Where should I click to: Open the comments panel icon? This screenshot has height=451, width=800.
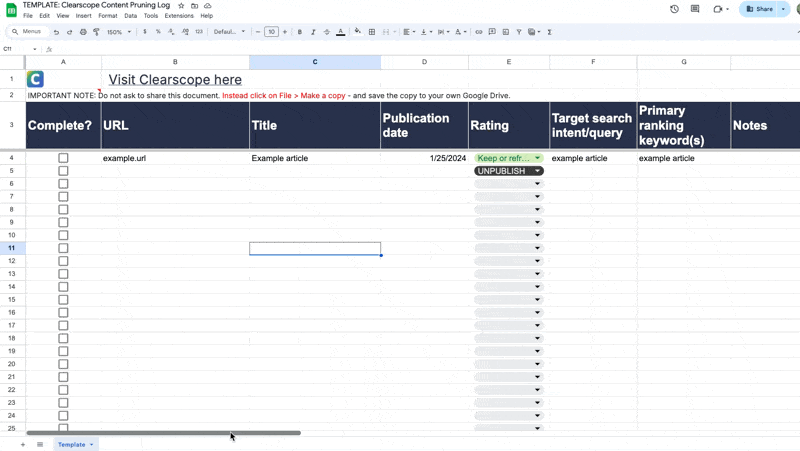[695, 9]
